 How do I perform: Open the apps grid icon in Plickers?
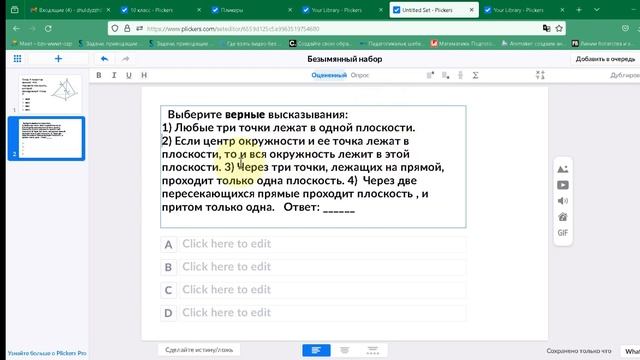pos(17,59)
